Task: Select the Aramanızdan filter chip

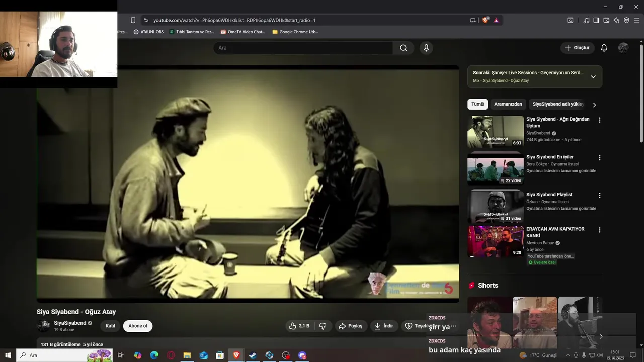Action: (508, 104)
